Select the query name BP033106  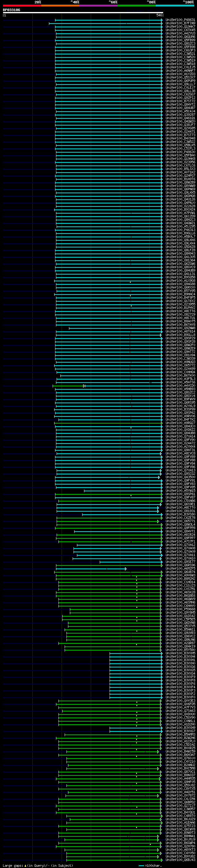click(x=11, y=10)
